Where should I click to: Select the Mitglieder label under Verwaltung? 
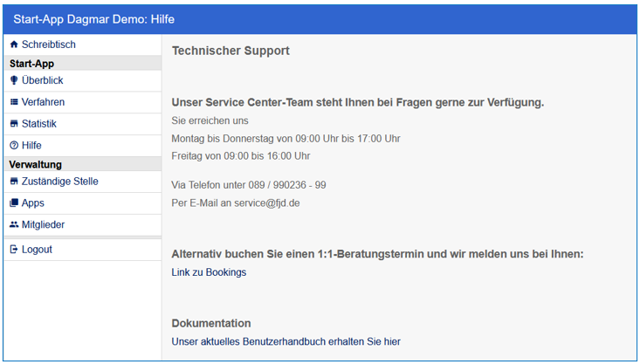pyautogui.click(x=44, y=225)
